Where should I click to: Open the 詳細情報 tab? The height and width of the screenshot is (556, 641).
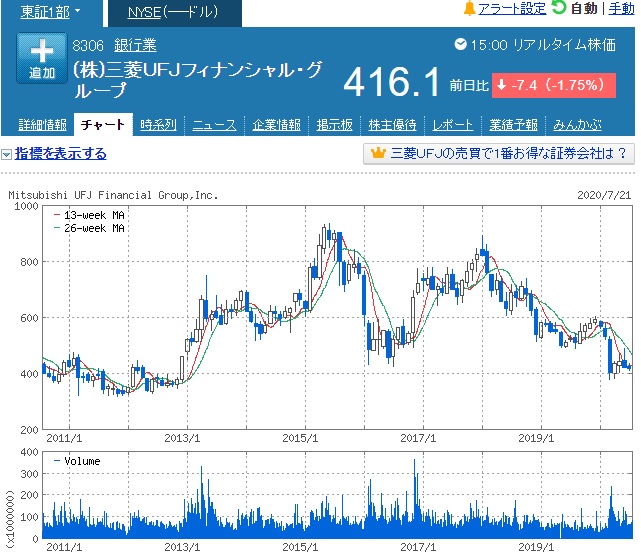pos(42,125)
